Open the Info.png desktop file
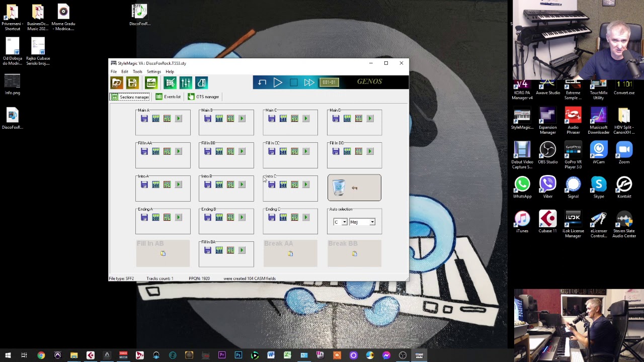This screenshot has height=362, width=644. 13,84
